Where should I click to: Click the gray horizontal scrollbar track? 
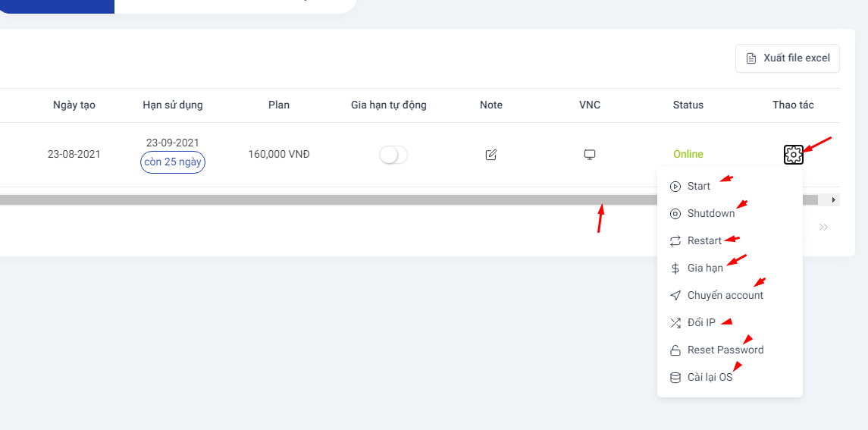[409, 200]
